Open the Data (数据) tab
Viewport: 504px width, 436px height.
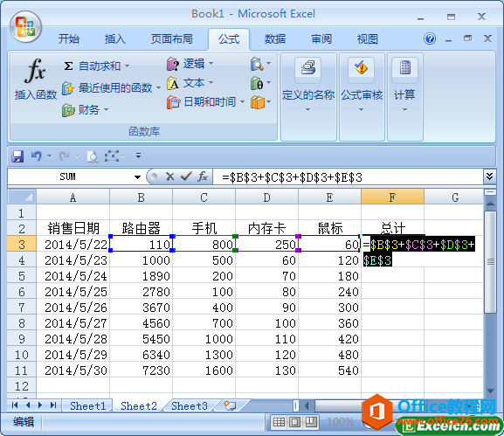click(x=275, y=39)
